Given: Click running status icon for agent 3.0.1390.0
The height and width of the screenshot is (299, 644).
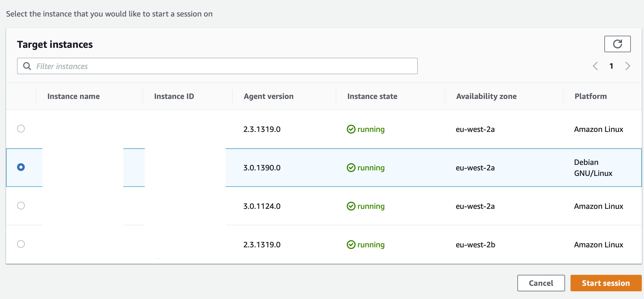Looking at the screenshot, I should (x=351, y=168).
